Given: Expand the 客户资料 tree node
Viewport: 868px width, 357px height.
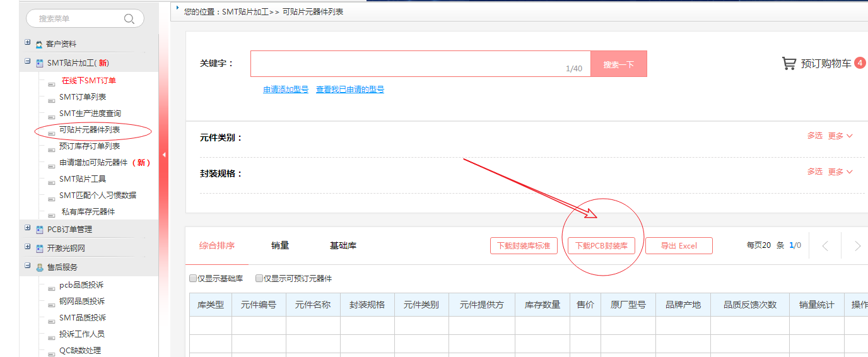Looking at the screenshot, I should (27, 43).
